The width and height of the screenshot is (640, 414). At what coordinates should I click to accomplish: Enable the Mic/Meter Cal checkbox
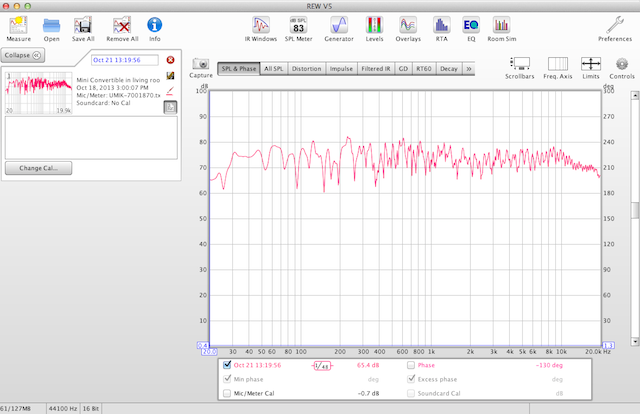226,394
